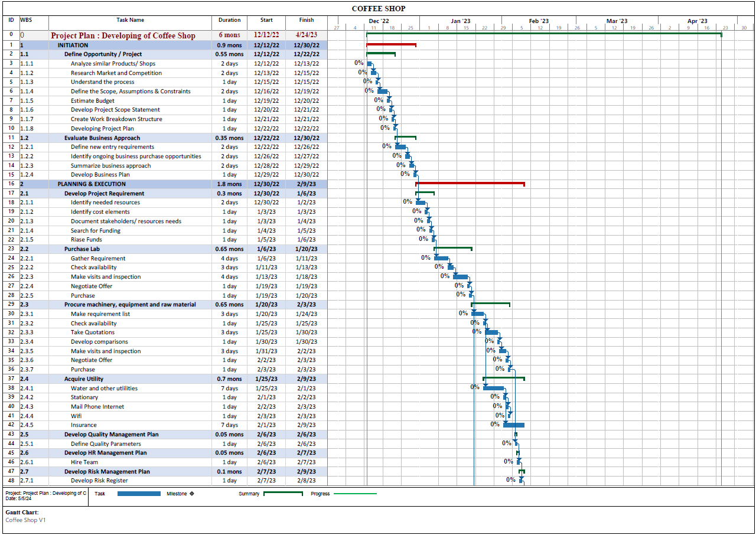
Task: Select the Task Name column header
Action: tap(130, 20)
